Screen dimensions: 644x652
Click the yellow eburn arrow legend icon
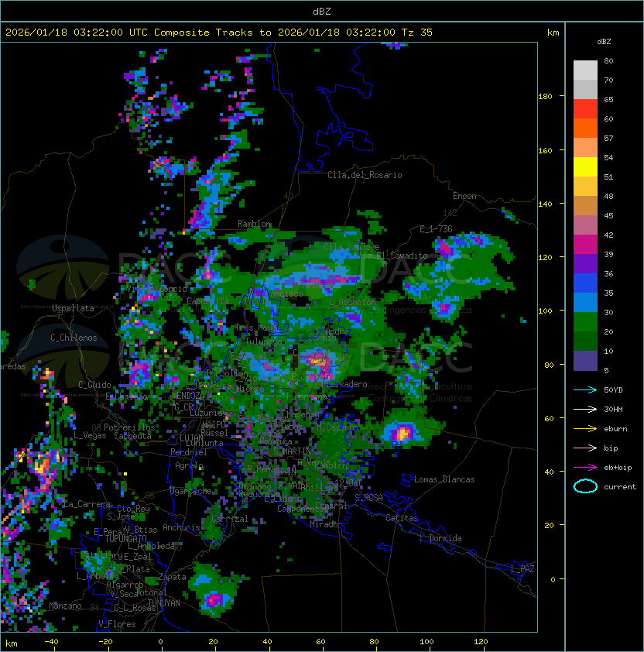tap(585, 429)
